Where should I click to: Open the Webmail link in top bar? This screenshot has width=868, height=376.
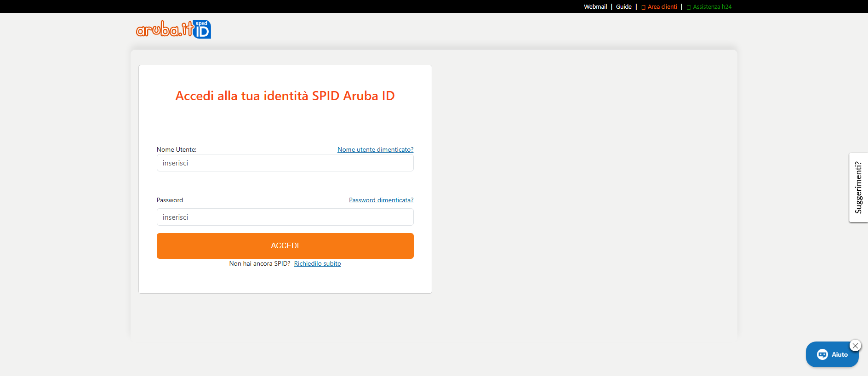click(x=595, y=6)
